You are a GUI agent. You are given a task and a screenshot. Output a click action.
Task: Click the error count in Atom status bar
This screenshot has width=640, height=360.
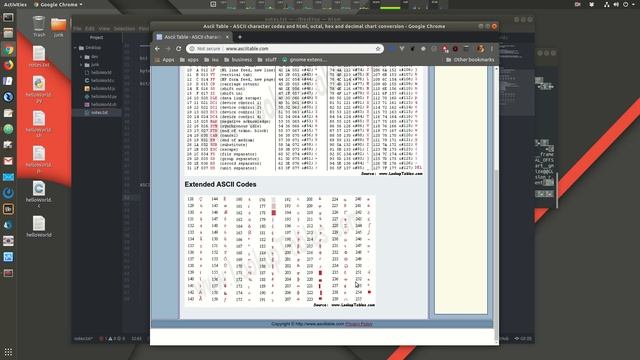[x=104, y=338]
